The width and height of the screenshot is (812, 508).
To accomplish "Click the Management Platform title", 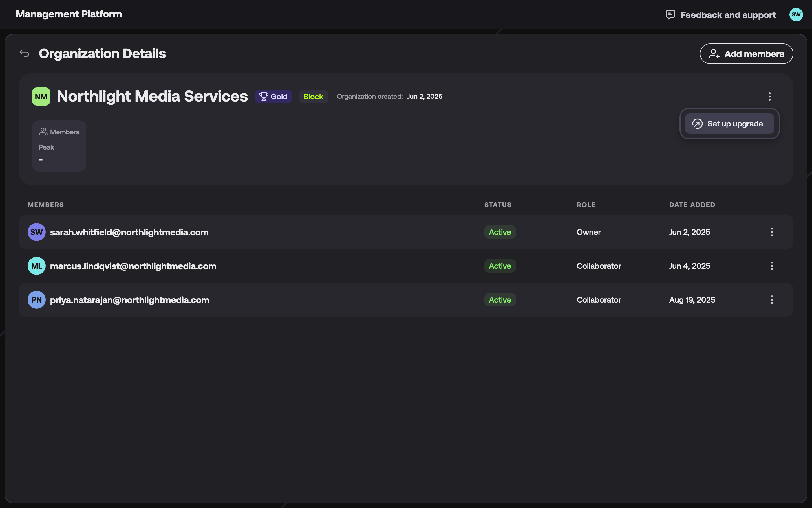I will pos(69,14).
